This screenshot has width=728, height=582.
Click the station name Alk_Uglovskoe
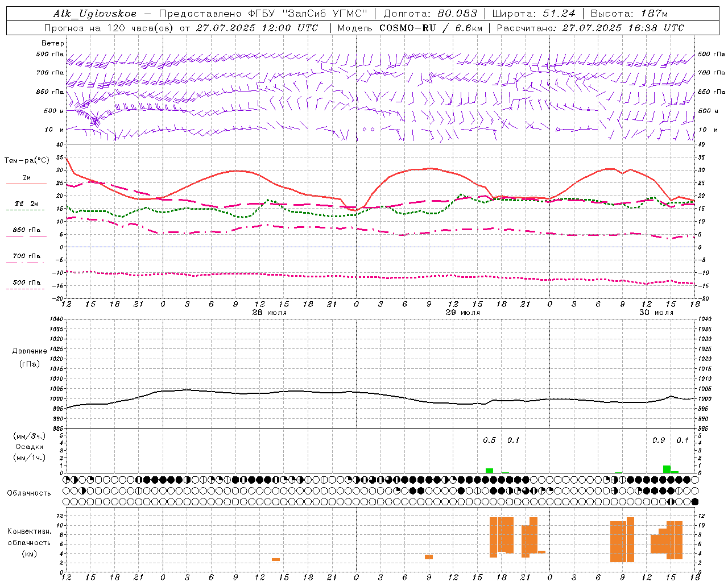(x=95, y=14)
